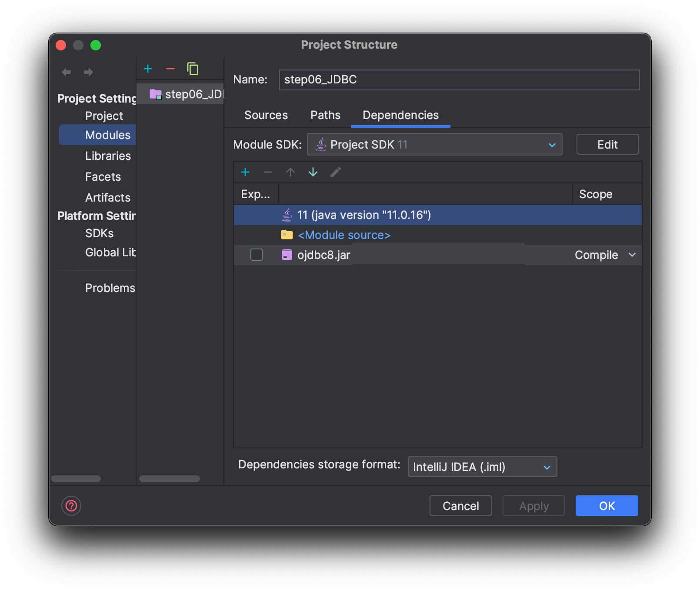Confirm with the OK button
Screen dimensions: 700x590
[x=607, y=506]
